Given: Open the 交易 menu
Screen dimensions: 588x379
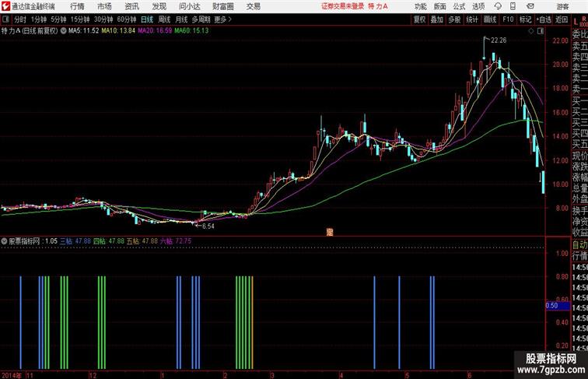Looking at the screenshot, I should point(253,6).
